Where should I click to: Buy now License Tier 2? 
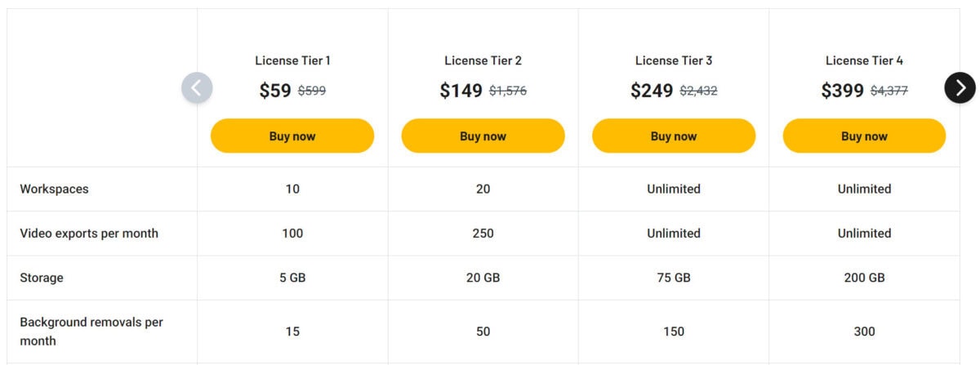[x=483, y=136]
